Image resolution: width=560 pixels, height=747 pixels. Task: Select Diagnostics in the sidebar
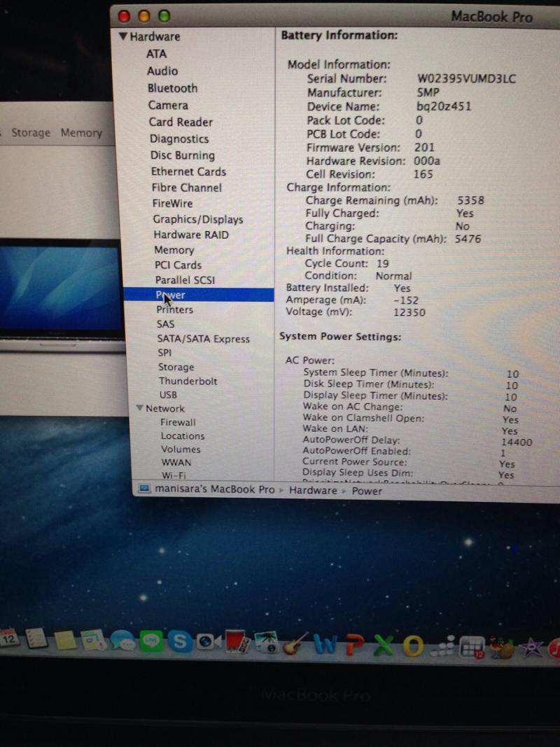tap(179, 139)
